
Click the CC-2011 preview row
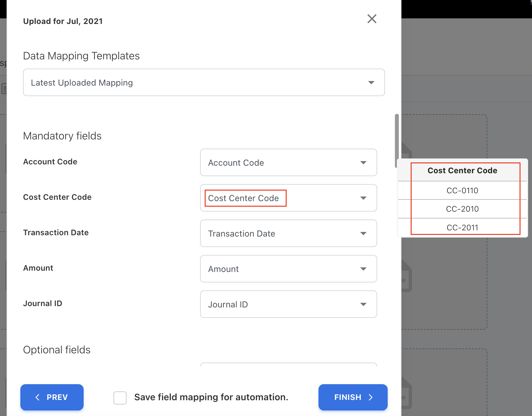coord(462,227)
